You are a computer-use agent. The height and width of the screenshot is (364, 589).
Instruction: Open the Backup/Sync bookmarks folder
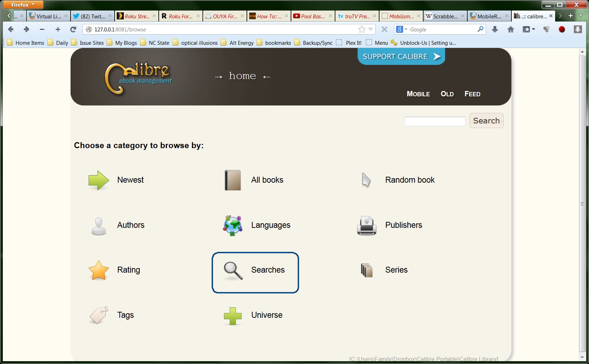[x=313, y=43]
